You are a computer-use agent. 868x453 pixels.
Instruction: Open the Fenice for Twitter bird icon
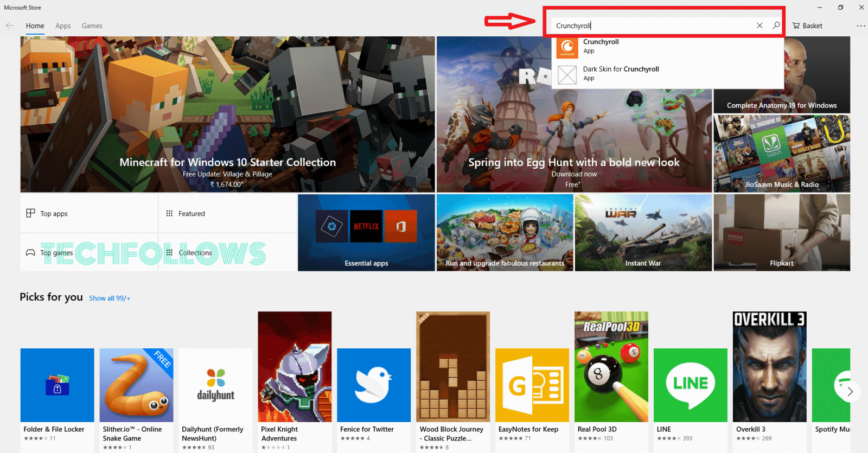374,385
